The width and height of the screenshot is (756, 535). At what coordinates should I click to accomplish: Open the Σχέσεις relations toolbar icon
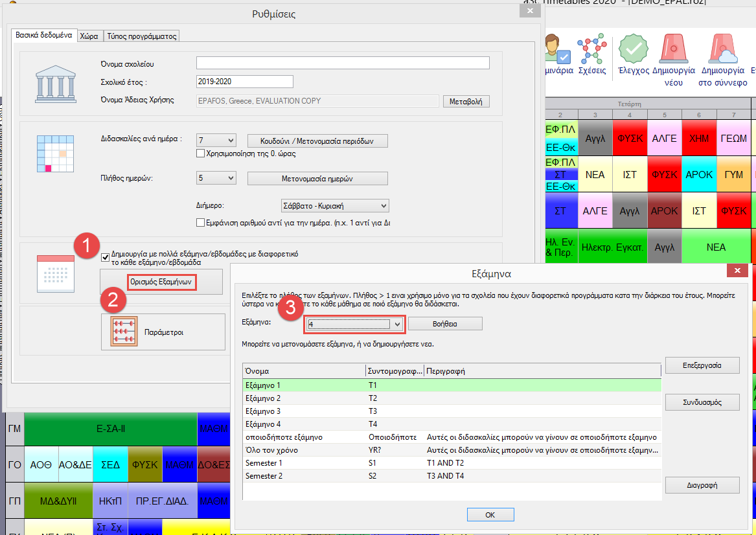tap(591, 49)
